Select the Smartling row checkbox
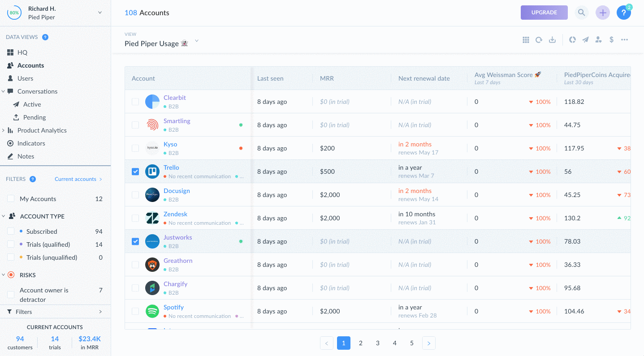The image size is (644, 356). click(135, 125)
